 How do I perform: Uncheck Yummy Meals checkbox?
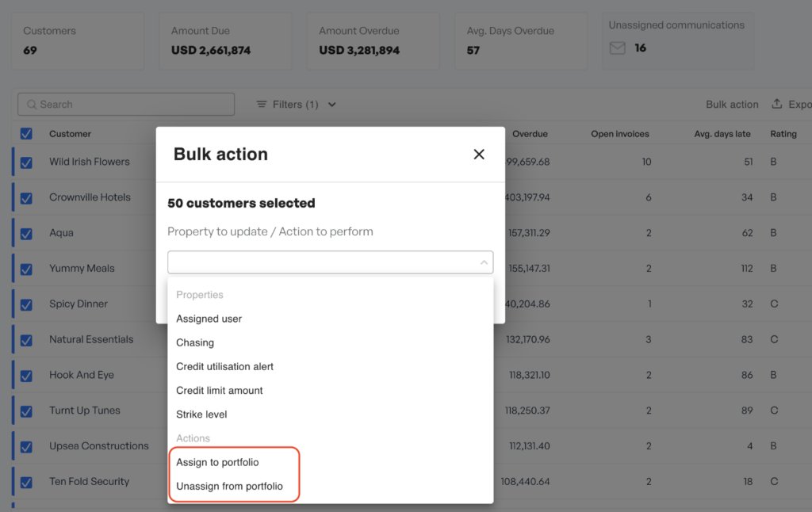pos(26,269)
